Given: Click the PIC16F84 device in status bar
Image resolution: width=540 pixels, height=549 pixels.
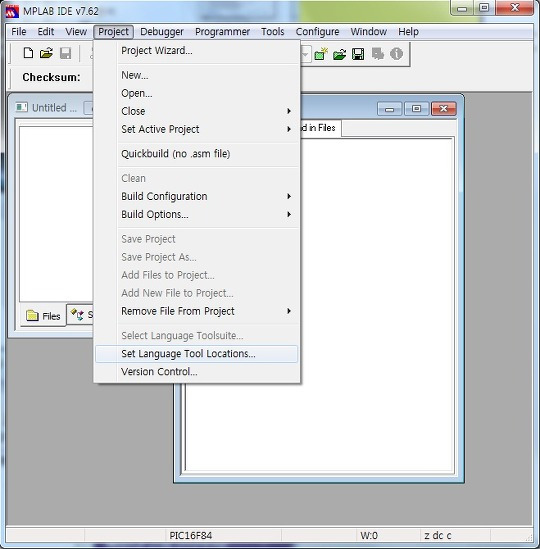Looking at the screenshot, I should pos(191,535).
